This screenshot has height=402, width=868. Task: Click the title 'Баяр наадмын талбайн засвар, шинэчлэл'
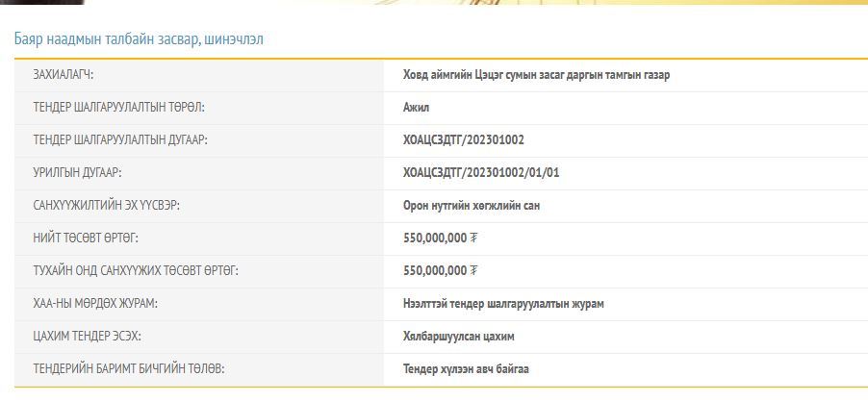139,39
